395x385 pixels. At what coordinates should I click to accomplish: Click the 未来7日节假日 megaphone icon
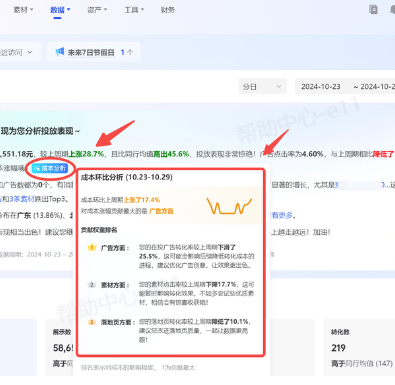click(x=60, y=52)
